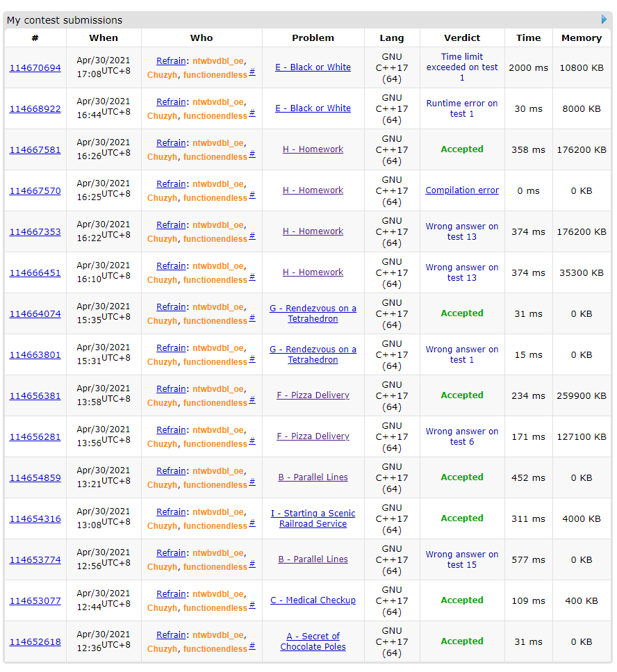The image size is (617, 672).
Task: Open G - Rendezvous on a Tetrahedron in the Accepted row
Action: (x=313, y=313)
